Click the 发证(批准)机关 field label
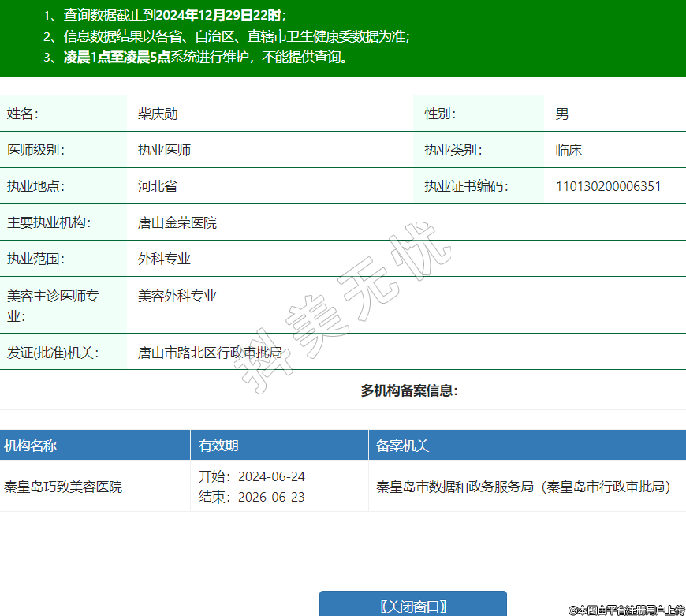 click(52, 353)
